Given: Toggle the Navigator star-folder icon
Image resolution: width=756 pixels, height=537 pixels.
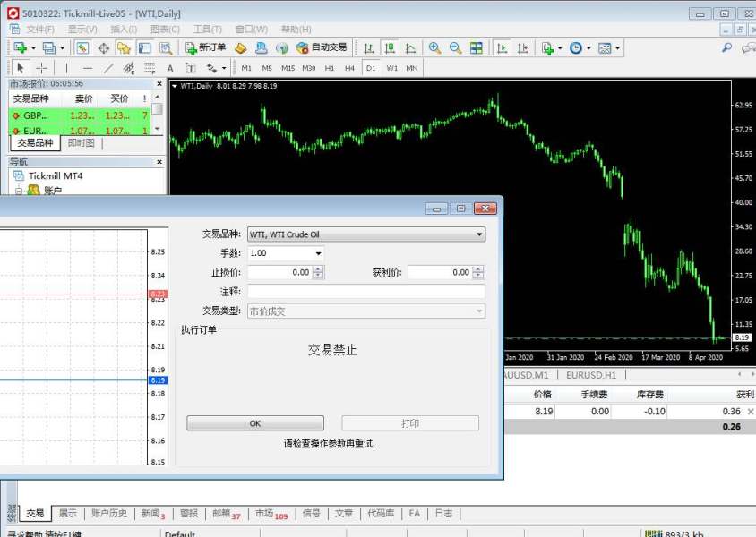Looking at the screenshot, I should tap(124, 47).
